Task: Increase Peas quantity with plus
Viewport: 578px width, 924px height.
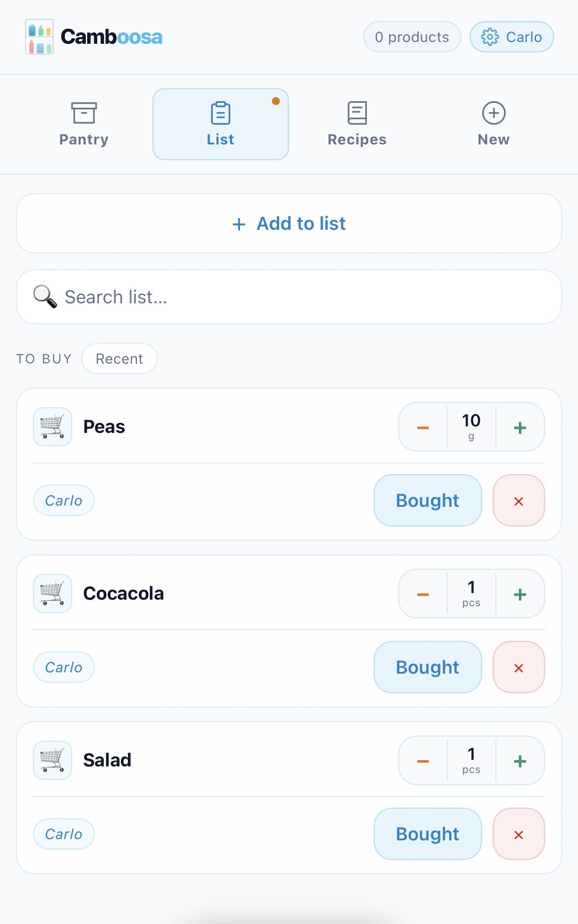Action: pos(520,427)
